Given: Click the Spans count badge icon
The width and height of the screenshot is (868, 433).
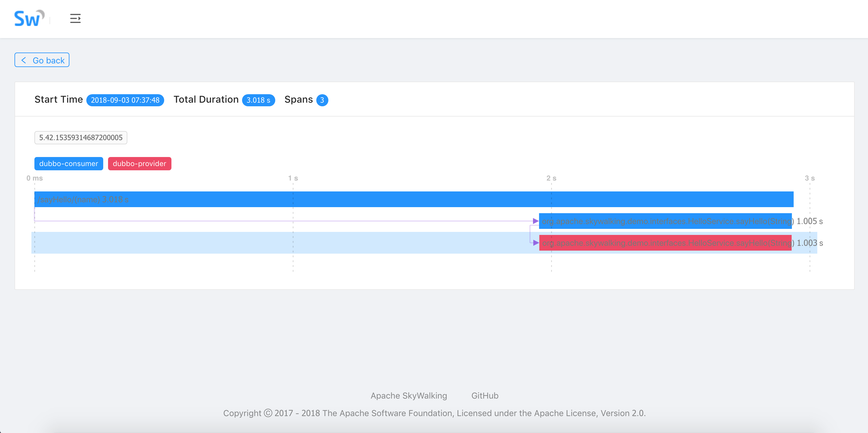Looking at the screenshot, I should 322,100.
